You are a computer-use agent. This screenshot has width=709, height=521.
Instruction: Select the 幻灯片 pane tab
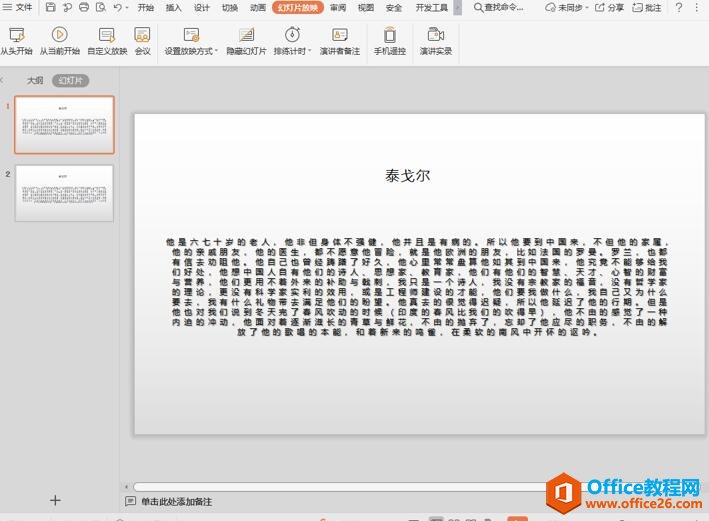71,81
